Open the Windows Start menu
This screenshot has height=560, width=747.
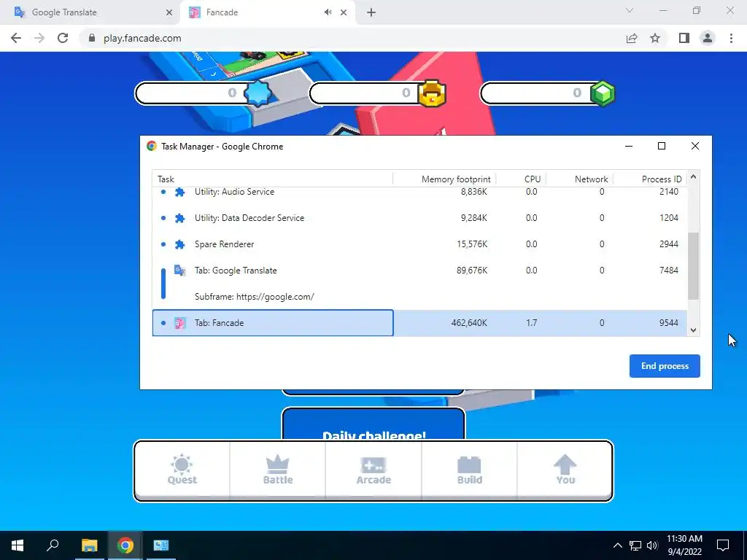coord(18,545)
